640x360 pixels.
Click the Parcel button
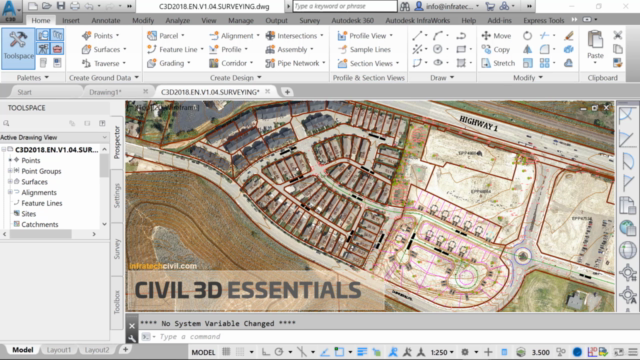click(x=166, y=36)
